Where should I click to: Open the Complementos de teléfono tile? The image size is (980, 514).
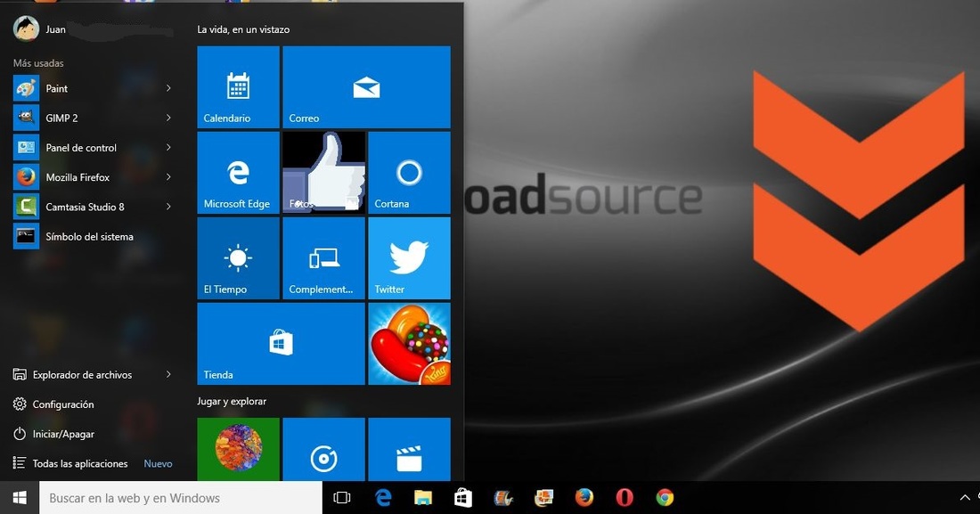323,258
